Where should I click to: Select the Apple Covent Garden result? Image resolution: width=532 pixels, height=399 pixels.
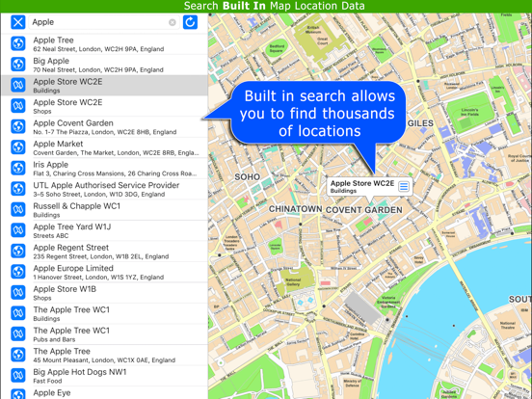(x=104, y=126)
